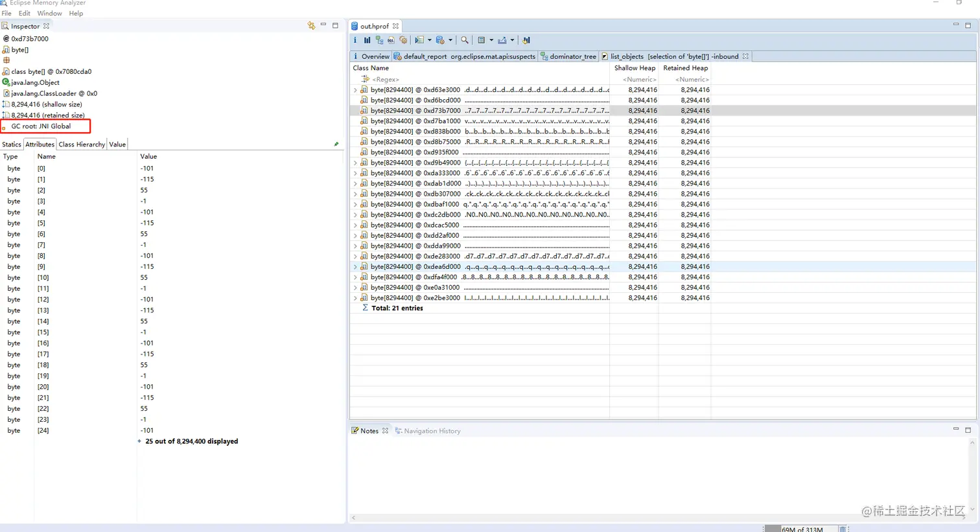Click the compare to another heap dump icon
Viewport: 980px width, 532px height.
[x=526, y=40]
